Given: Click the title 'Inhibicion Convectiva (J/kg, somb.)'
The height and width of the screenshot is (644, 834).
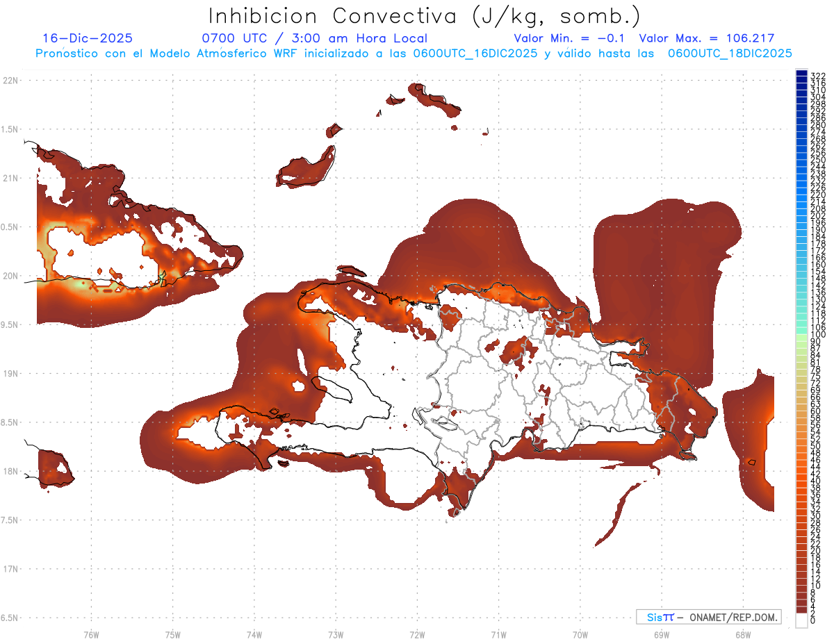Looking at the screenshot, I should (425, 16).
